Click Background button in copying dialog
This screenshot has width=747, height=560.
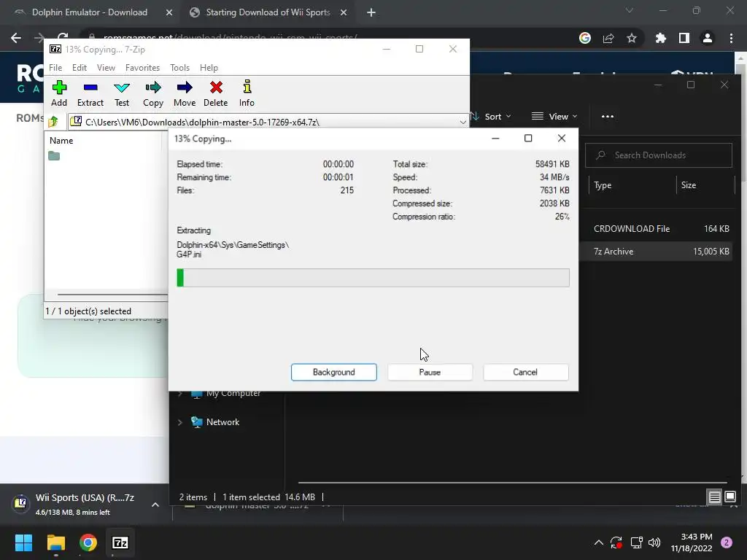[x=333, y=372]
